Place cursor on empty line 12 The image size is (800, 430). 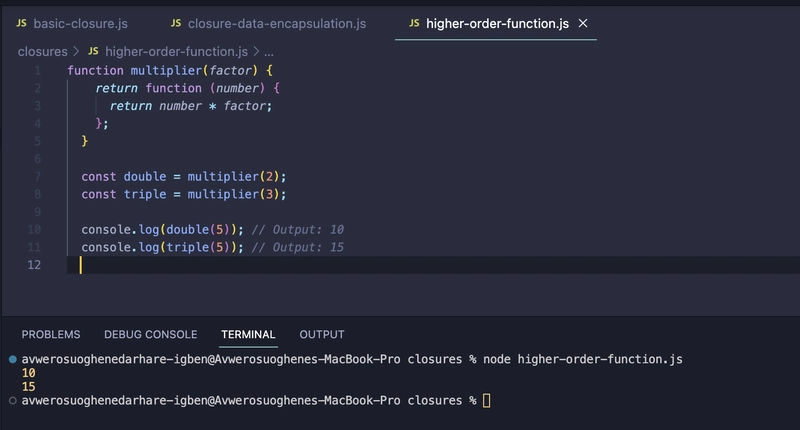click(x=300, y=265)
